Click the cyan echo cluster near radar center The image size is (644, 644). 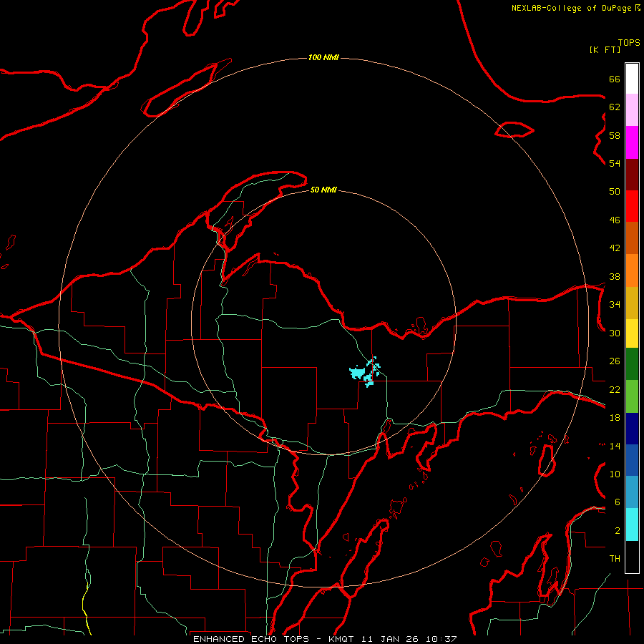365,373
